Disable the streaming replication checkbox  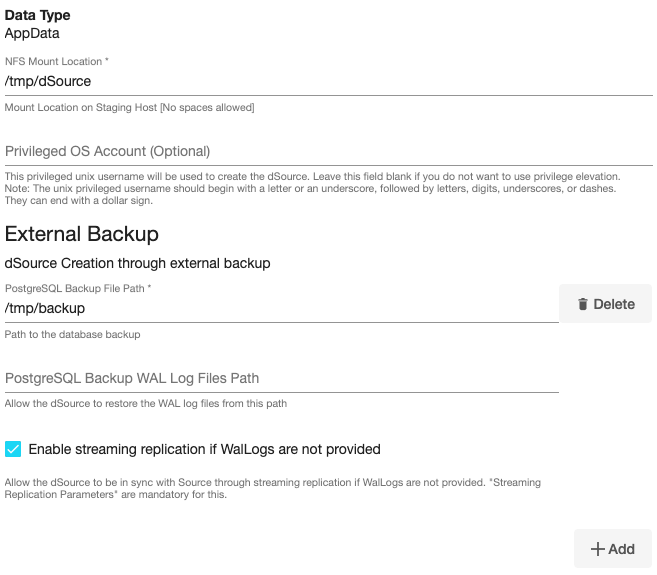13,449
